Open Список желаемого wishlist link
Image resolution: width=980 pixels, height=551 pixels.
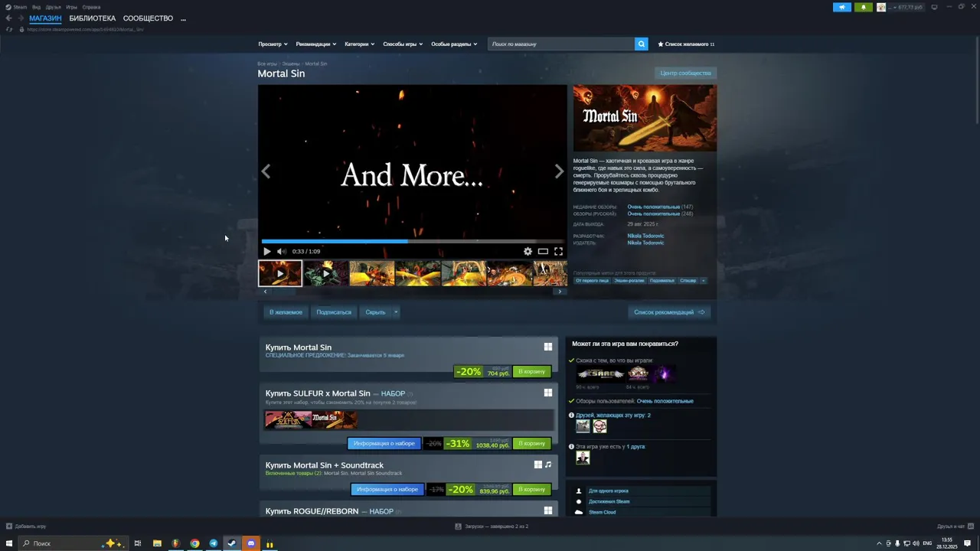(x=686, y=44)
